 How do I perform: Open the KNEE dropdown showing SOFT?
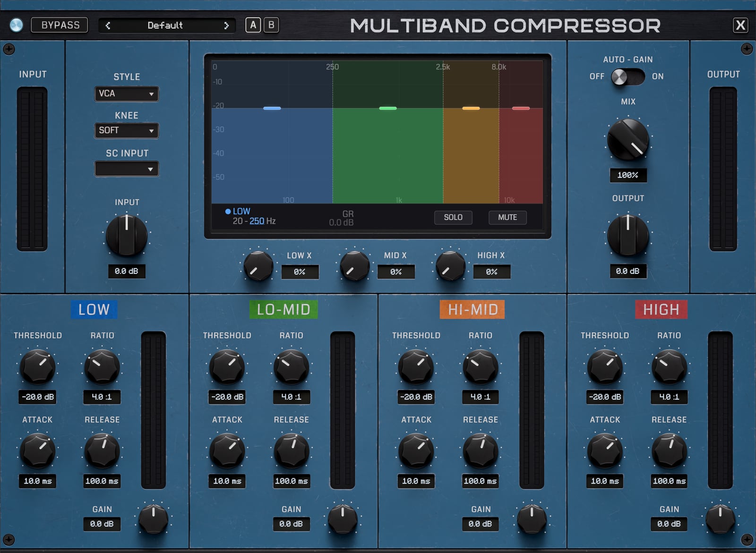[x=127, y=130]
